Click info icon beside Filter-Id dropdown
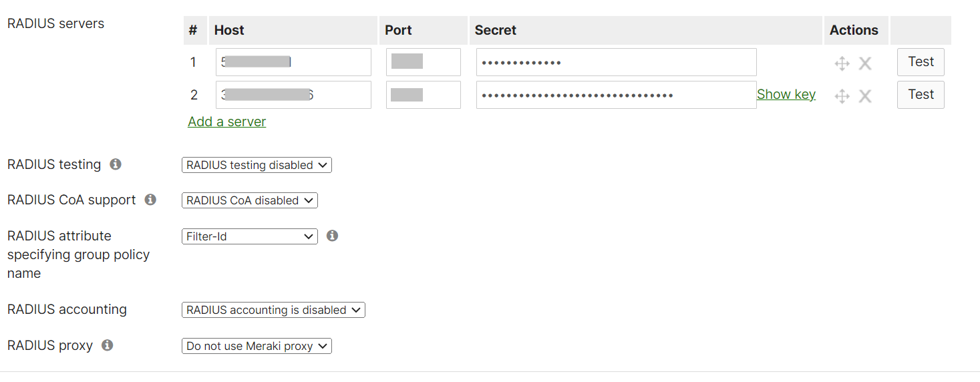This screenshot has width=980, height=382. (x=332, y=236)
